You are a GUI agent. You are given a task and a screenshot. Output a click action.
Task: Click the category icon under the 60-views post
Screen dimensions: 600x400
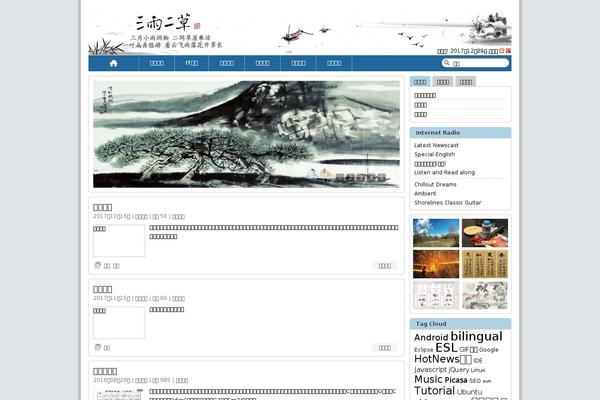[x=98, y=347]
